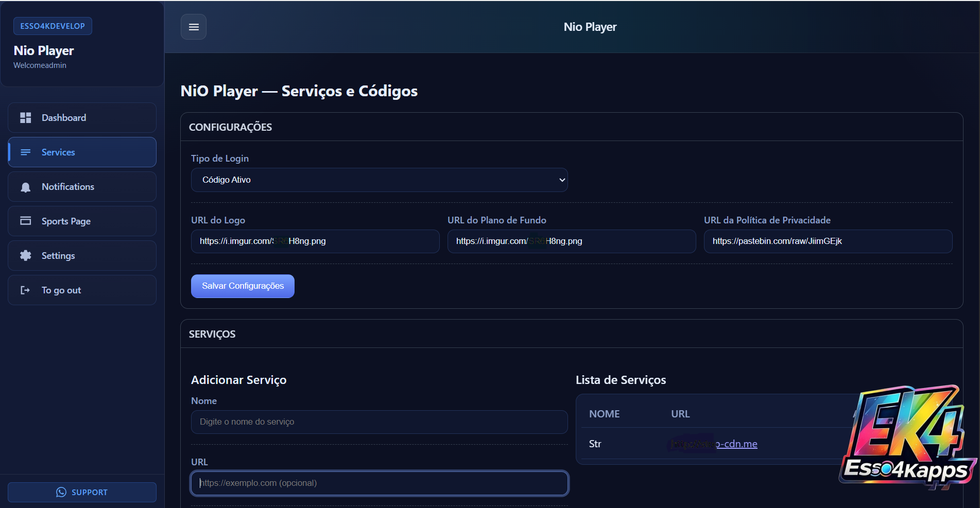This screenshot has height=508, width=980.
Task: Click the URL do Plano de Fundo field
Action: 571,241
